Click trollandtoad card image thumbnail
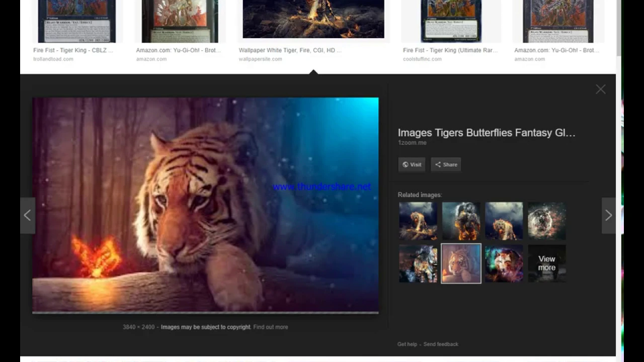 click(77, 21)
